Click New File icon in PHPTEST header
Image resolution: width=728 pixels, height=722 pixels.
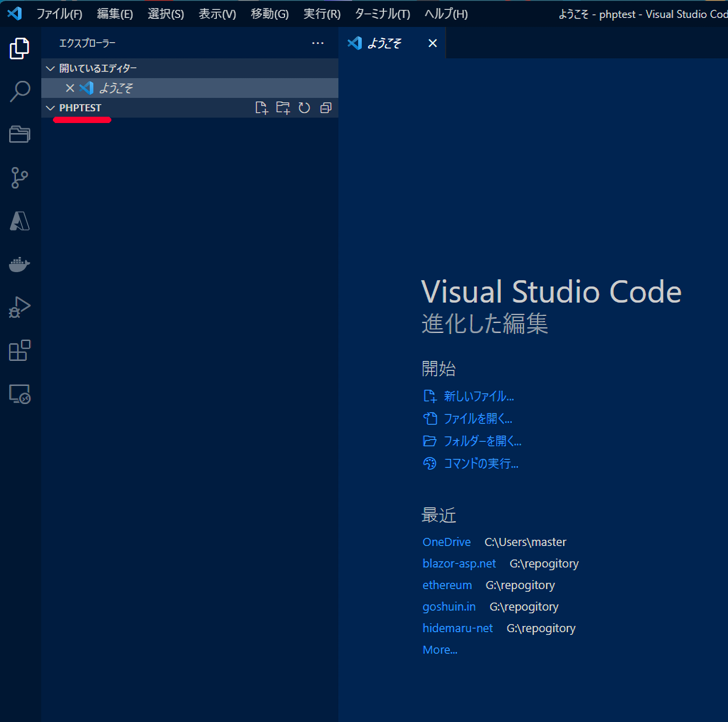tap(261, 108)
